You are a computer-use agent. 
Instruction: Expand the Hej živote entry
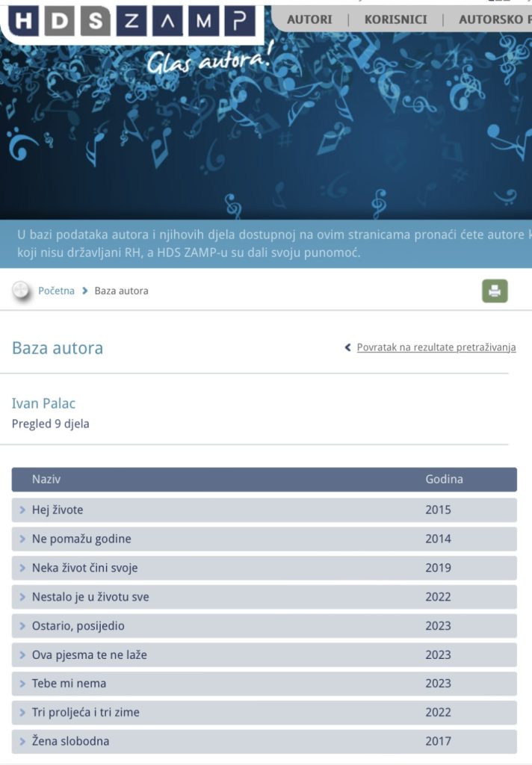264,510
